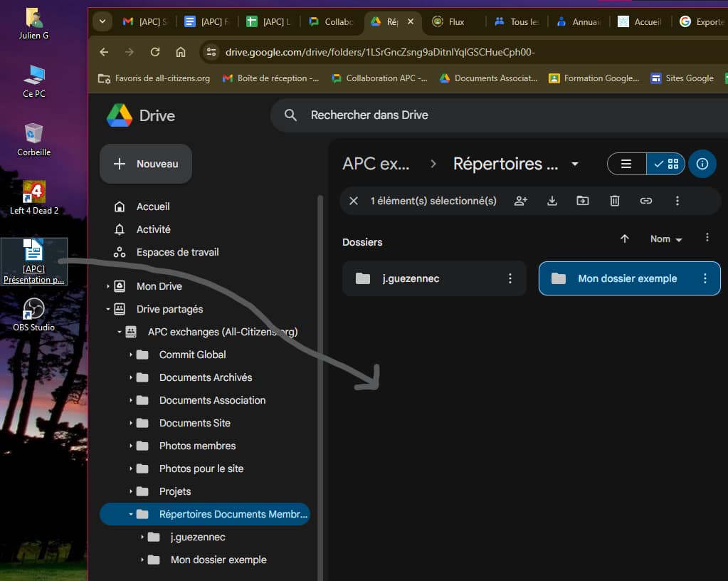Open the Nom sort dropdown

666,239
